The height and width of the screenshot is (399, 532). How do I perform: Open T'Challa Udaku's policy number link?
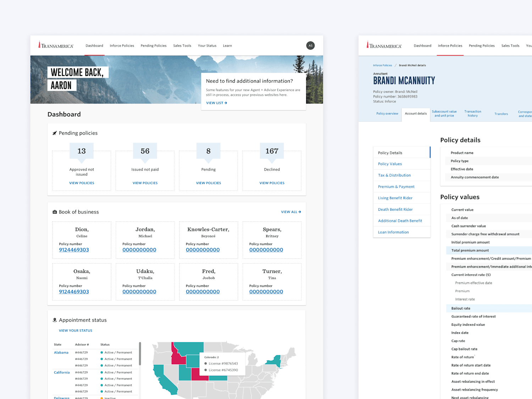(x=139, y=292)
